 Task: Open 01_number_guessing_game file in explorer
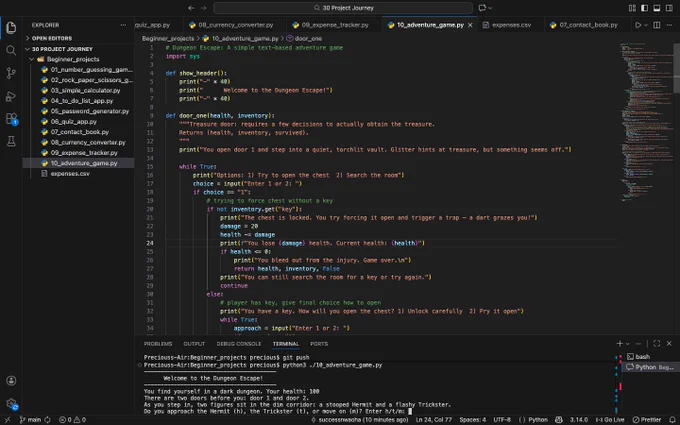coord(78,69)
